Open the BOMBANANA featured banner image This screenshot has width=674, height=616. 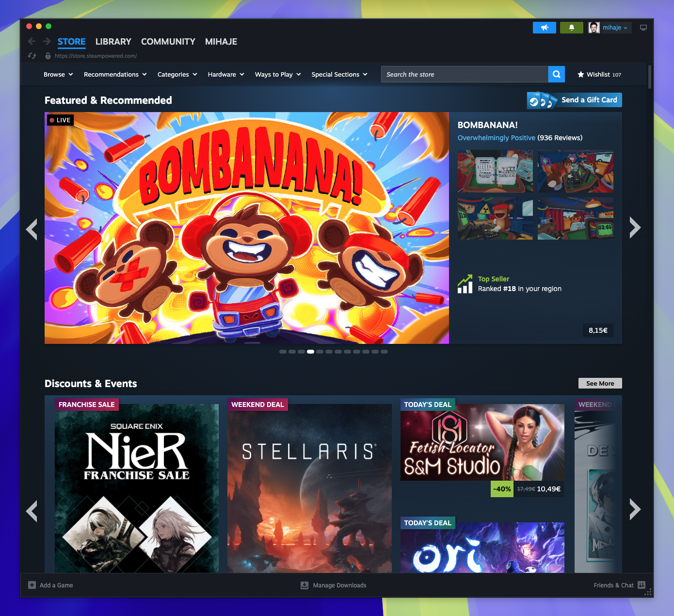tap(247, 228)
